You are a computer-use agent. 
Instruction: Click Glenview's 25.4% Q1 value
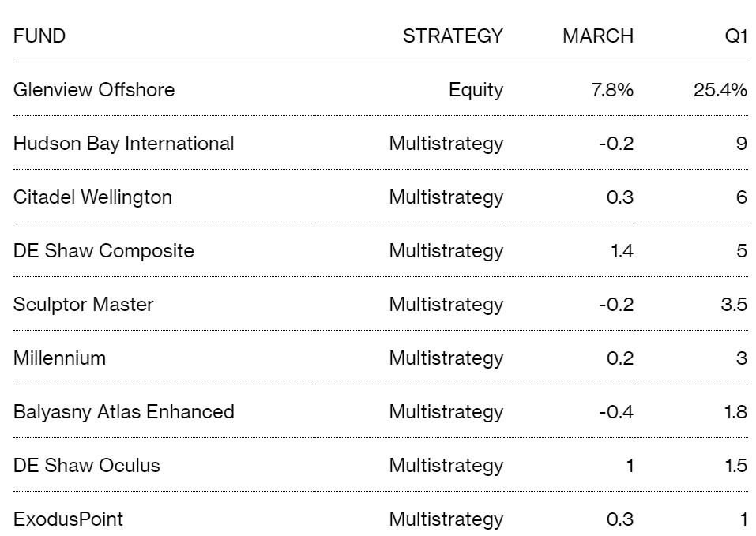[720, 89]
